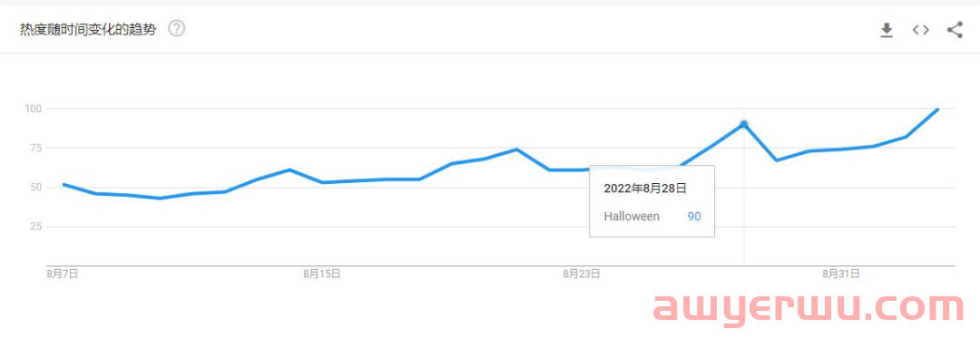The height and width of the screenshot is (338, 980).
Task: Click the 25 value on y-axis
Action: pyautogui.click(x=35, y=227)
